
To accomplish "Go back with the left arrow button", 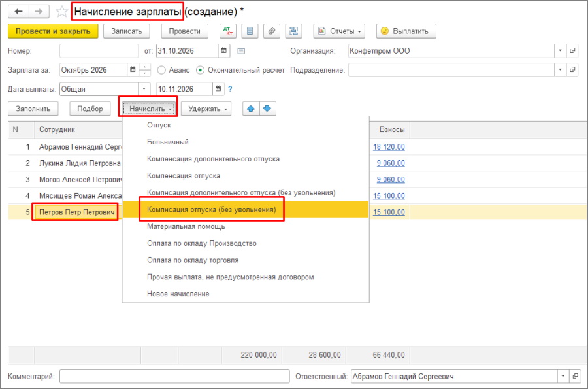I will pyautogui.click(x=18, y=12).
